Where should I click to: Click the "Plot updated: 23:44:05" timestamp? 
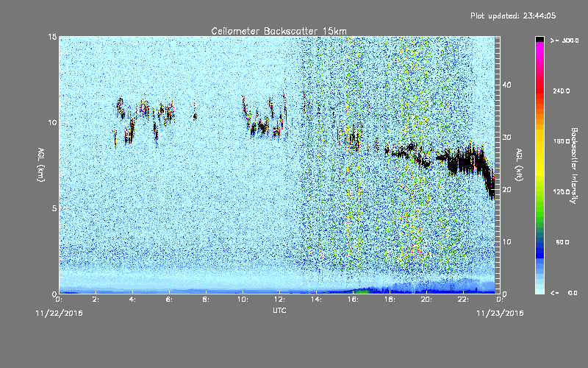pyautogui.click(x=513, y=15)
